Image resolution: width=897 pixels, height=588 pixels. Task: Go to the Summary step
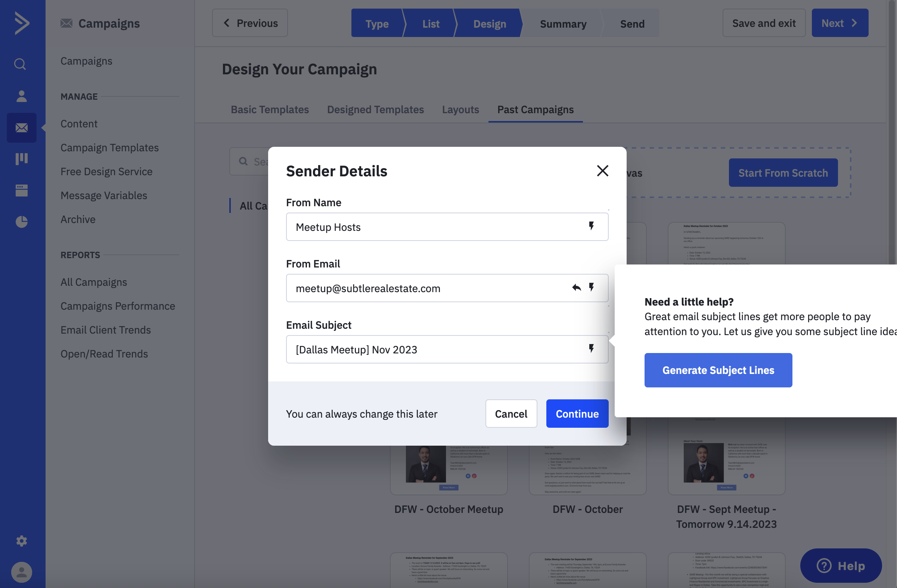[x=563, y=24]
